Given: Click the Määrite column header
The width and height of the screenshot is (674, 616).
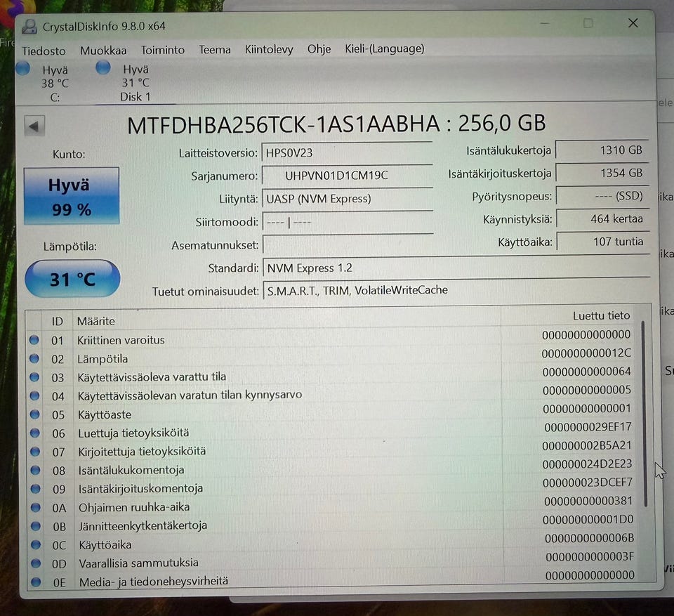Looking at the screenshot, I should coord(96,321).
